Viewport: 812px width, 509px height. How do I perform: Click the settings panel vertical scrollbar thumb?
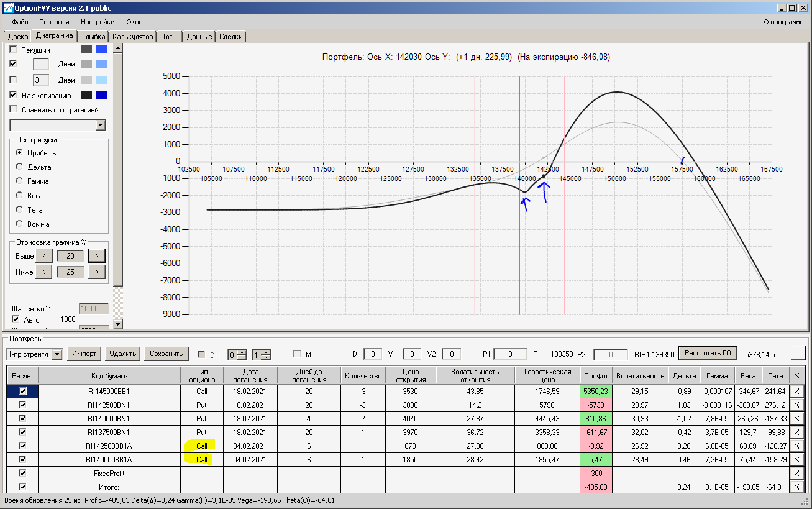pos(118,171)
